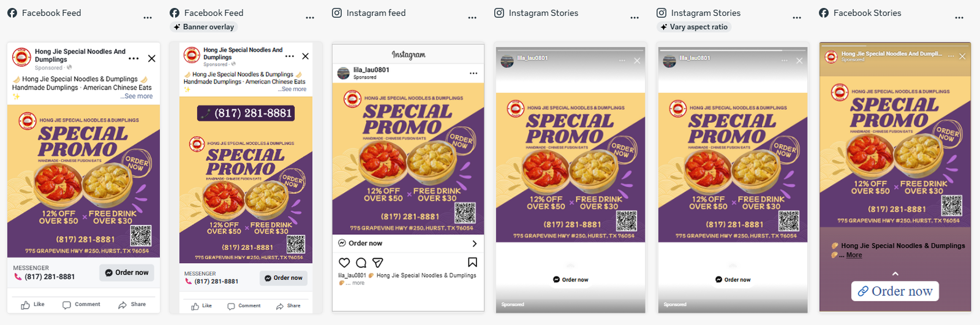Click Order now link in Facebook Stories preview
The image size is (980, 325).
pos(895,291)
